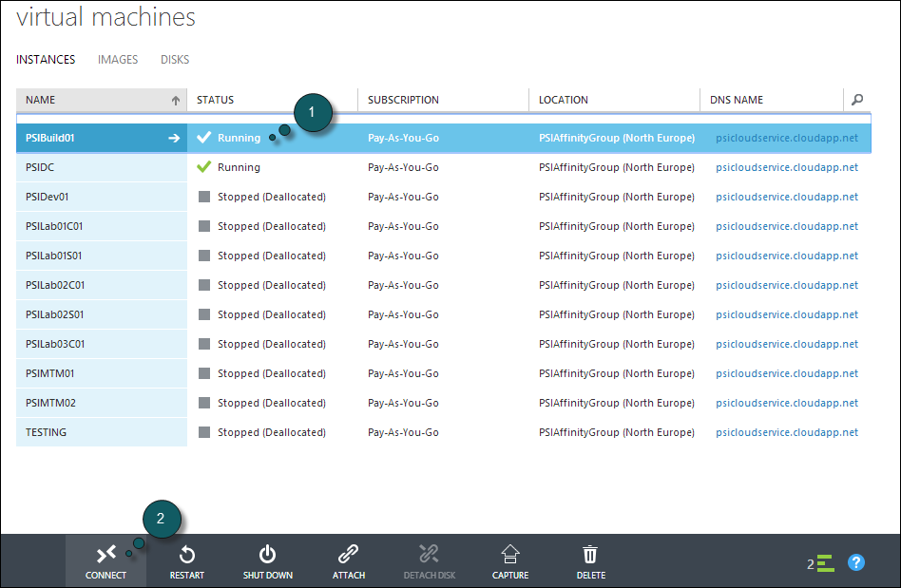
Task: Click the white checkmark for PSIBuild01
Action: point(204,137)
